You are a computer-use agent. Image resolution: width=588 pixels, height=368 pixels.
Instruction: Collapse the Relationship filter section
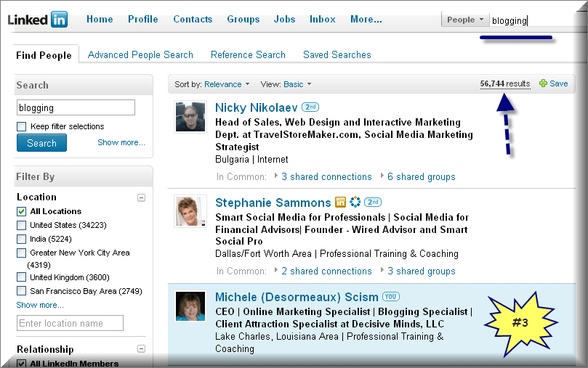pyautogui.click(x=142, y=349)
